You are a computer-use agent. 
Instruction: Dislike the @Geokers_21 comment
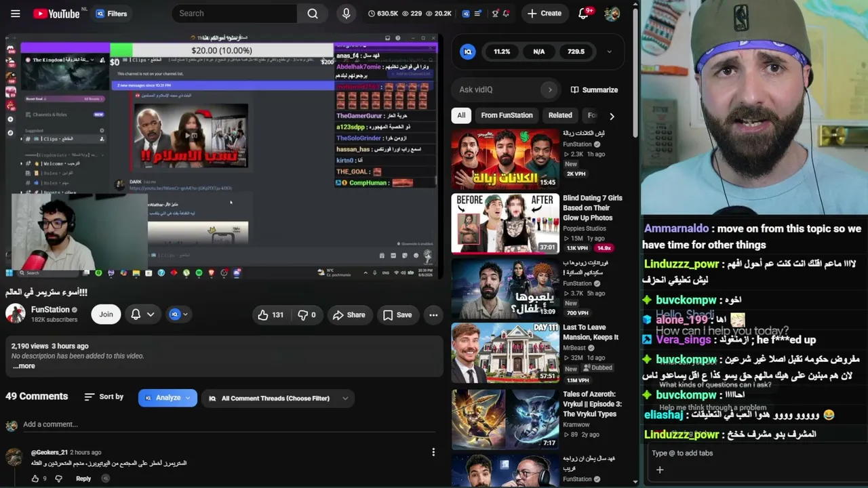coord(58,479)
